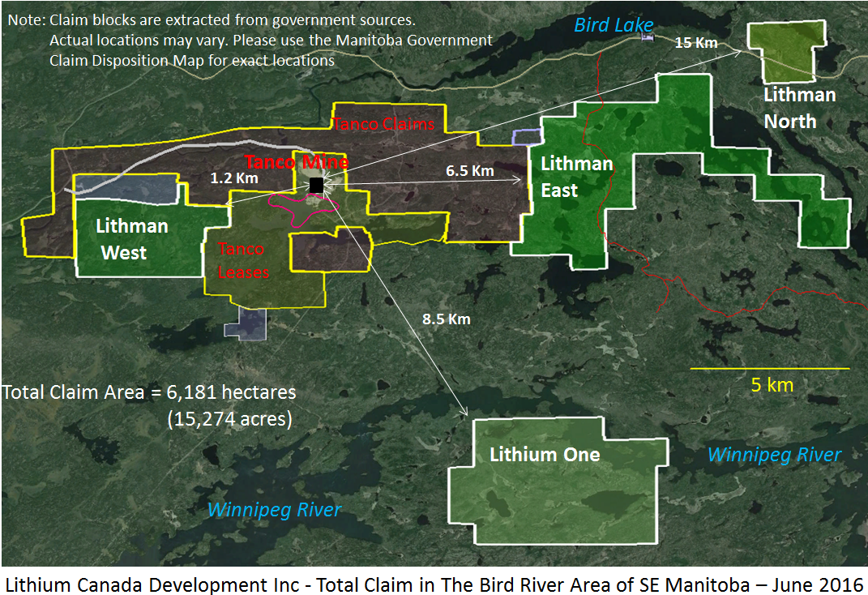Click the grey-blue block south of Tanco Leases

pyautogui.click(x=246, y=323)
